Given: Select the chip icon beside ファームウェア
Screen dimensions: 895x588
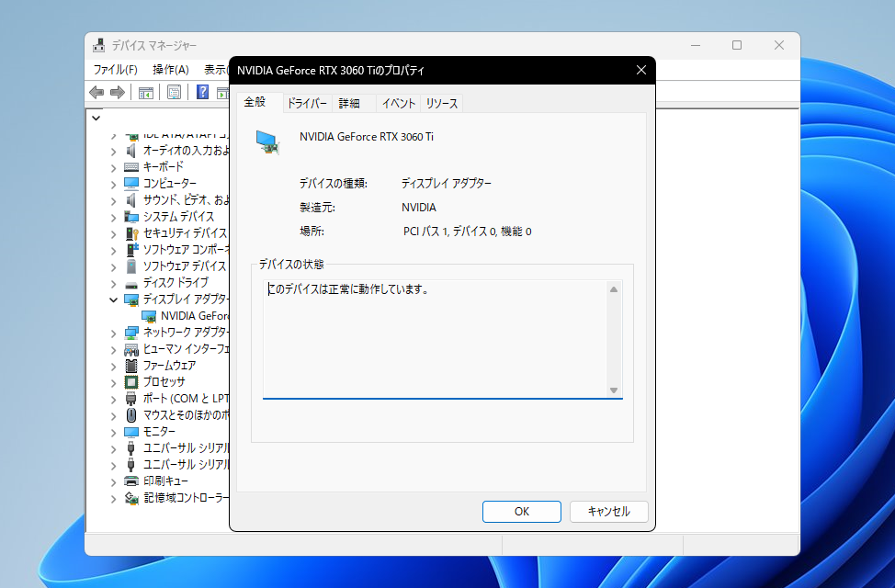Looking at the screenshot, I should (131, 366).
